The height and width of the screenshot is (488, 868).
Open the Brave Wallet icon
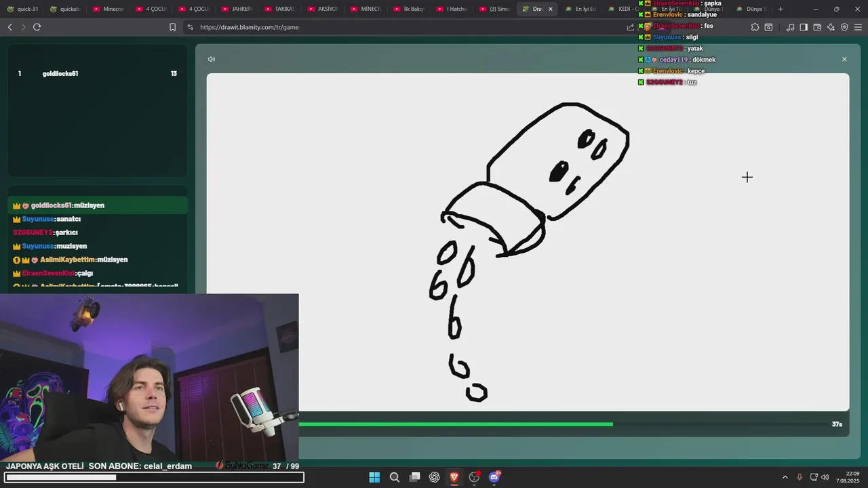(x=817, y=27)
